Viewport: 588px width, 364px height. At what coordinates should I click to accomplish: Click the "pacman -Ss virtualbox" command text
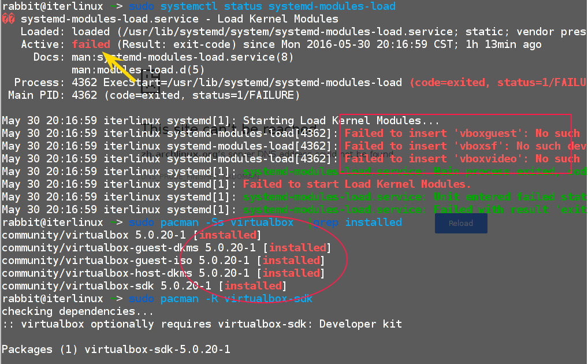(227, 223)
